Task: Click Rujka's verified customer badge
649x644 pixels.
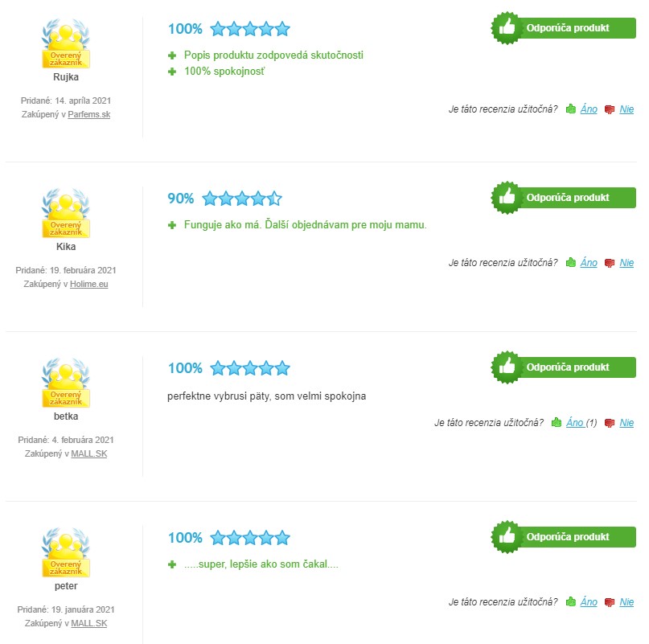Action: pyautogui.click(x=66, y=43)
